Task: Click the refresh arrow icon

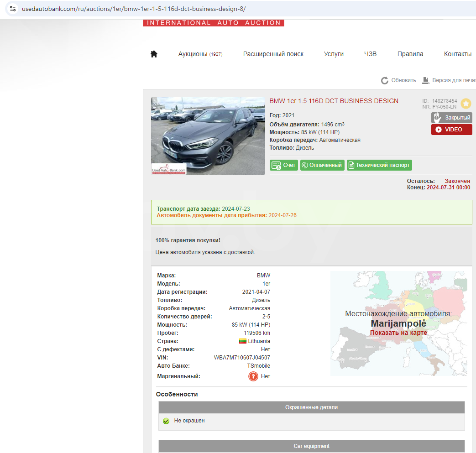Action: click(385, 80)
